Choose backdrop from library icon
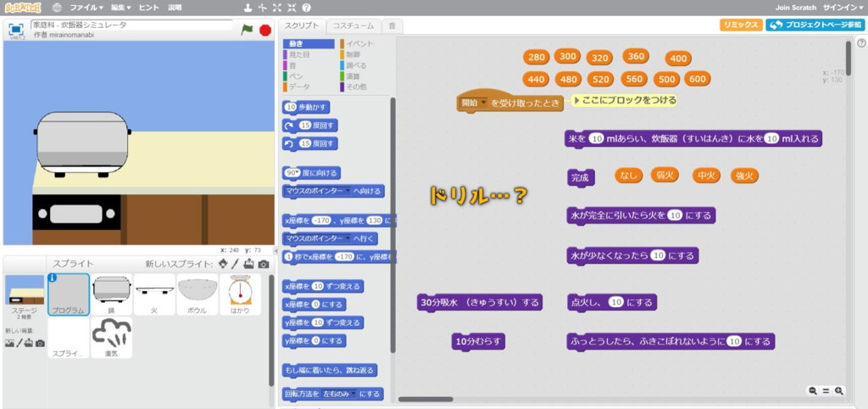The height and width of the screenshot is (409, 868). 9,343
